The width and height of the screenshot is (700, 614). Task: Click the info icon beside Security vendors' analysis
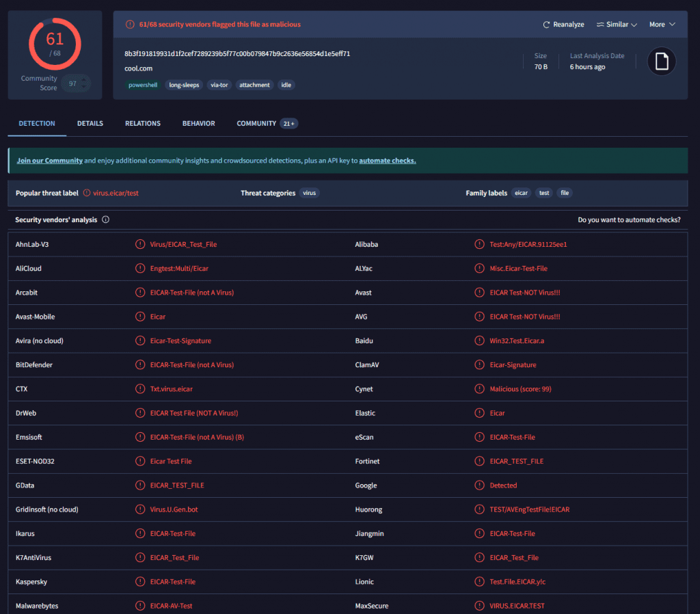[x=106, y=219]
